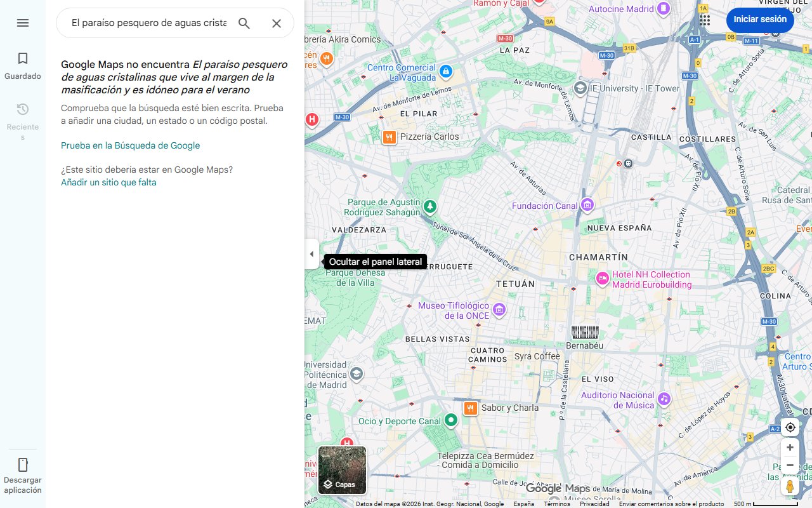Click Añadir un sitio que falta
The height and width of the screenshot is (508, 812).
coord(108,182)
